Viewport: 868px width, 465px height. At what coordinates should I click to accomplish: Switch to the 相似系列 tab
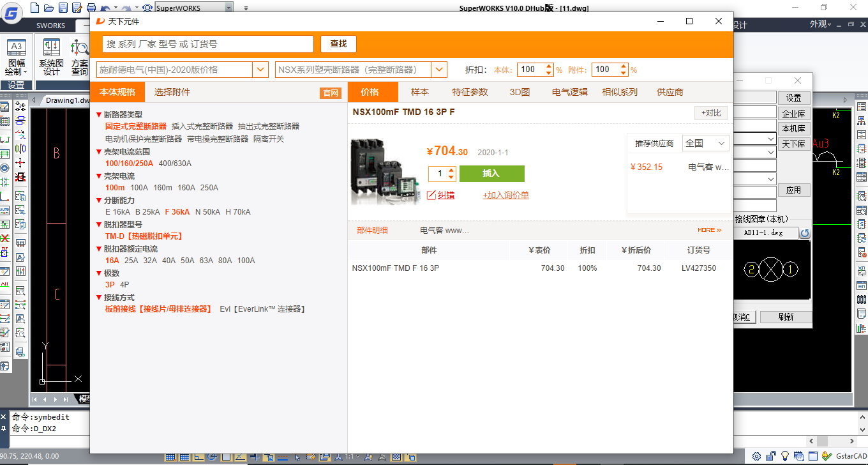point(619,92)
